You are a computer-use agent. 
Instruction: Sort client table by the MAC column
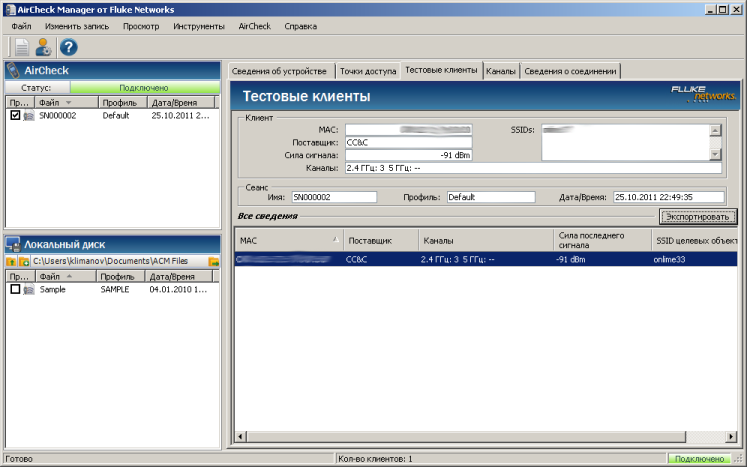click(289, 240)
